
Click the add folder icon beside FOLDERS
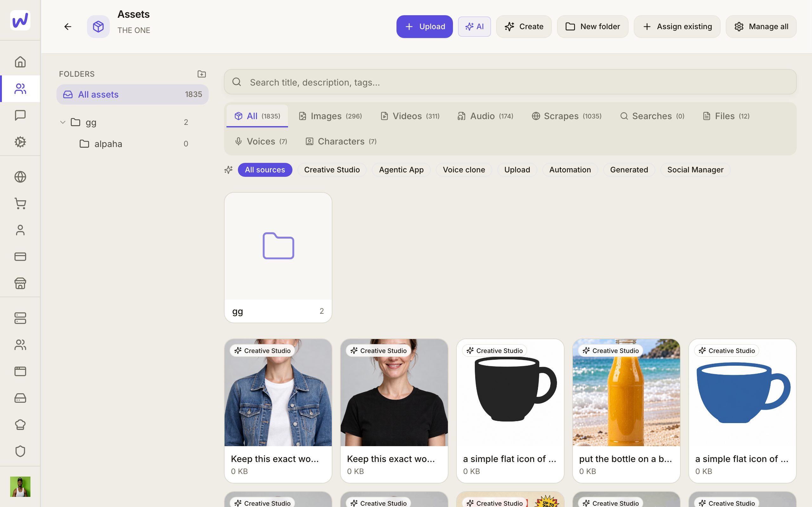pos(202,74)
